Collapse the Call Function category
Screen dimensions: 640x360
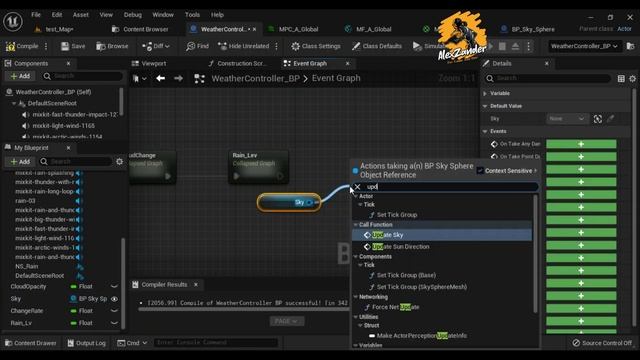pyautogui.click(x=356, y=225)
